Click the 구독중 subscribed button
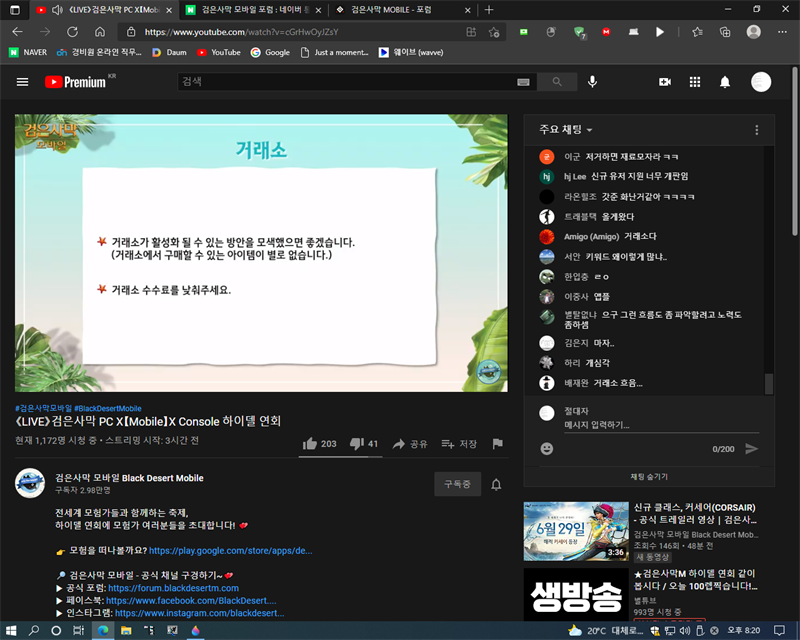 click(456, 485)
